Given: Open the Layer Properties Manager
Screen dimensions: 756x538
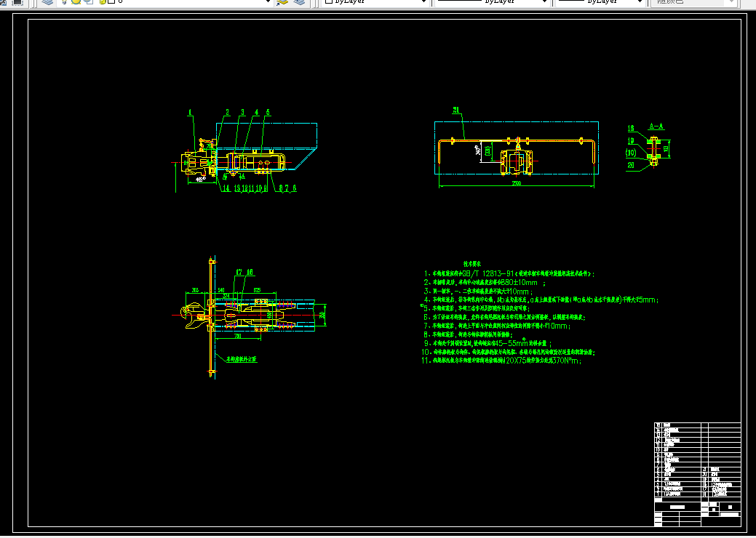Looking at the screenshot, I should (x=47, y=2).
